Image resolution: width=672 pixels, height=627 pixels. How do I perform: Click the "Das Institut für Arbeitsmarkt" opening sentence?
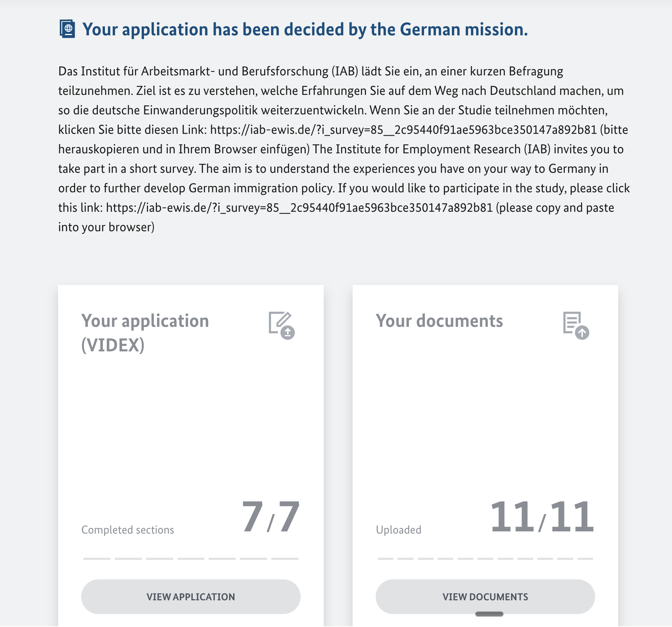[x=310, y=71]
